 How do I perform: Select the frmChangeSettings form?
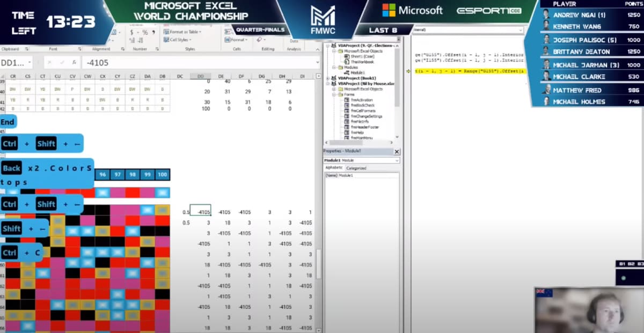pos(364,116)
